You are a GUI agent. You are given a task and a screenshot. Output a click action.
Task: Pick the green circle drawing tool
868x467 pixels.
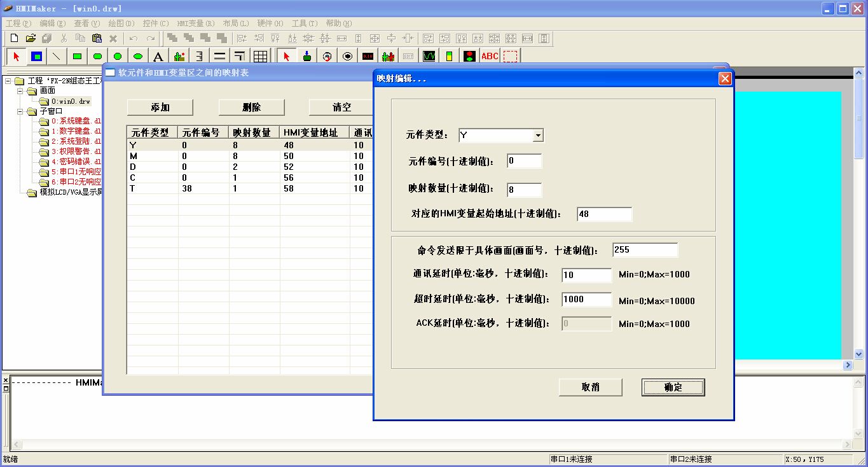(118, 56)
